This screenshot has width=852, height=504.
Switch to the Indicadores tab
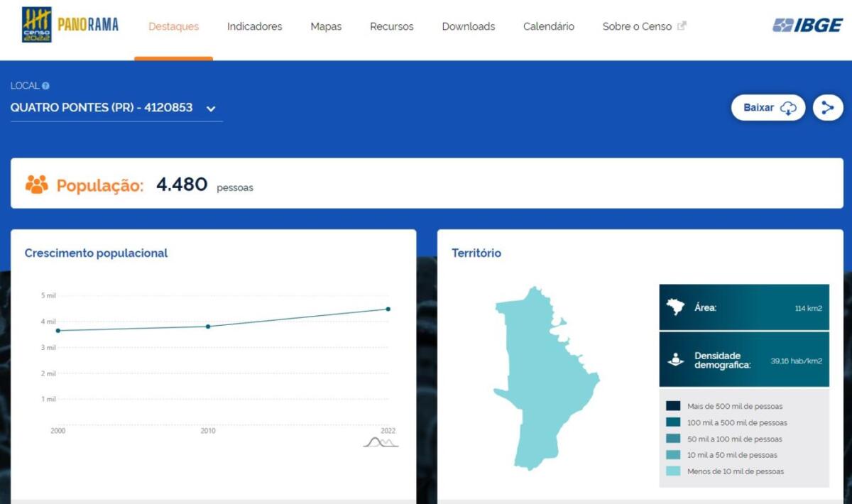tap(254, 27)
